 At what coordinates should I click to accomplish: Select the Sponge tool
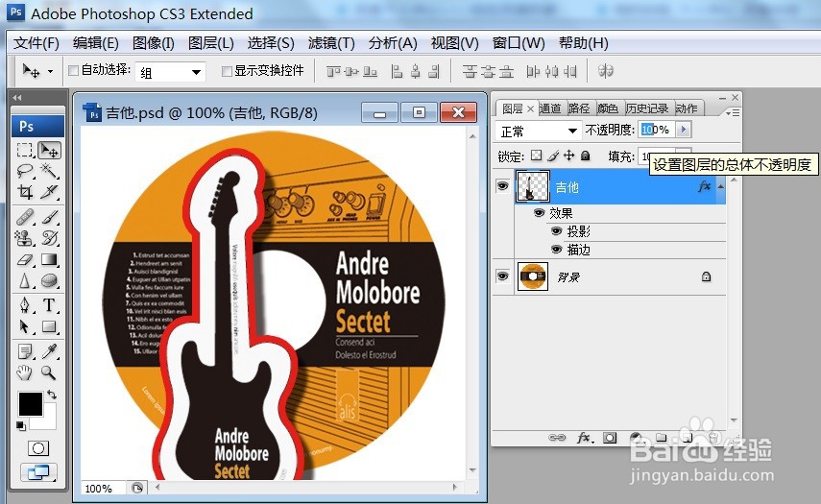click(50, 281)
